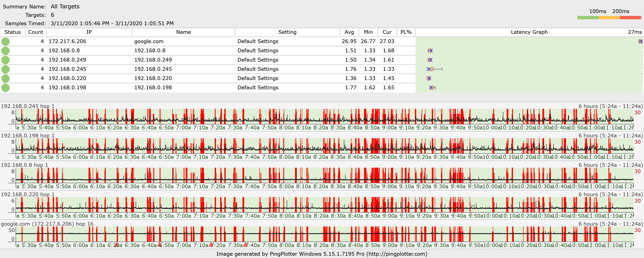The image size is (644, 258).
Task: Click the green 100ms legend swatch
Action: click(x=588, y=18)
